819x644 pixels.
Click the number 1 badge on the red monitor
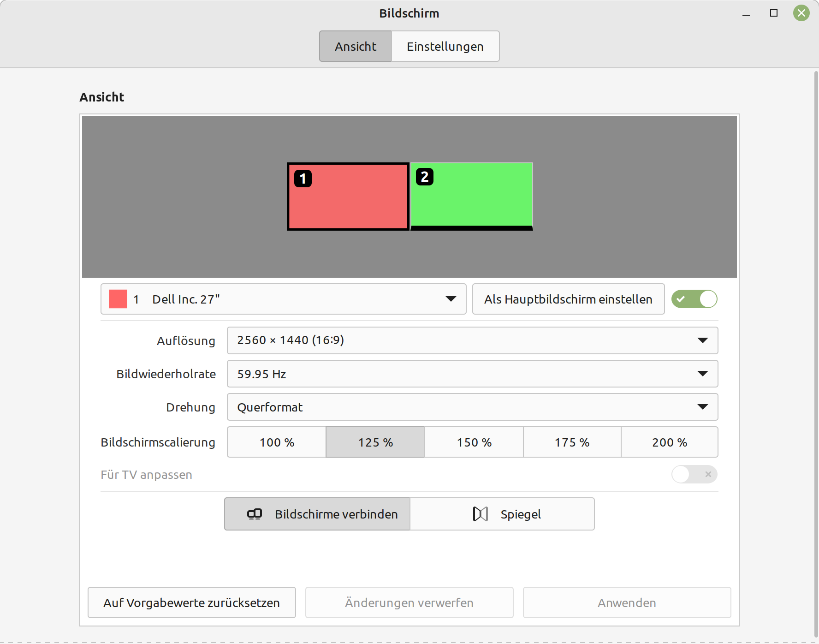(303, 179)
